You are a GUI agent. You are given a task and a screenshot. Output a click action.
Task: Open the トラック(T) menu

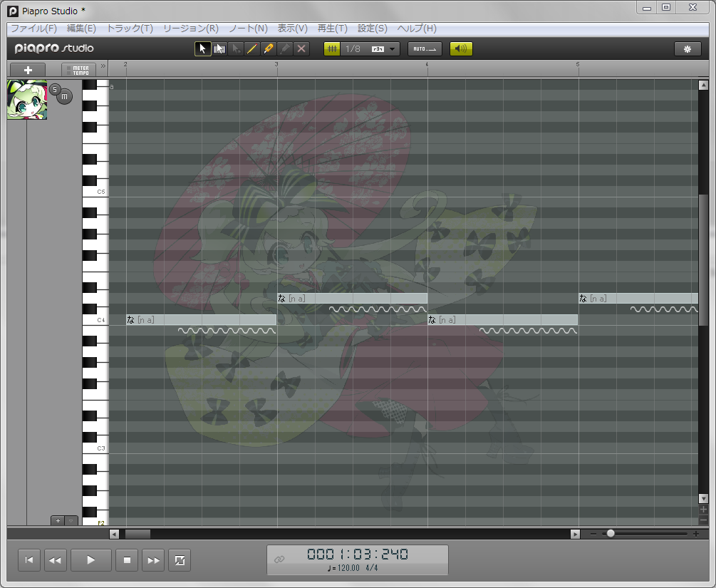(x=130, y=29)
